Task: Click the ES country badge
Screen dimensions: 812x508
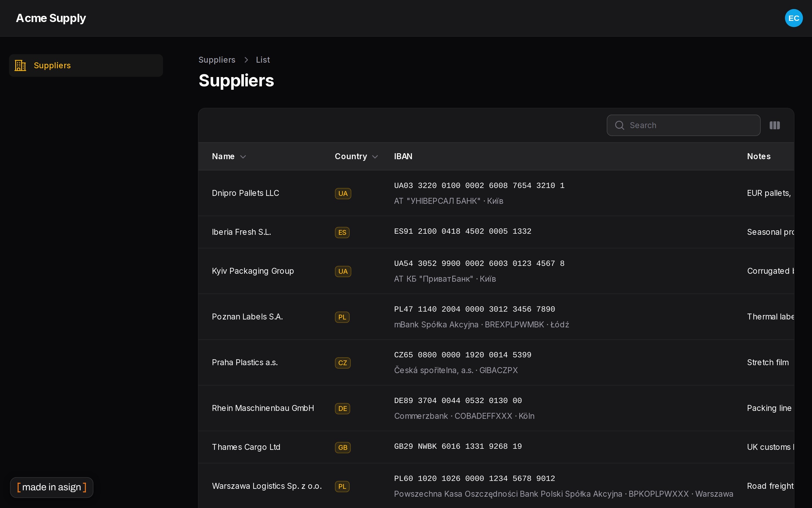Action: [342, 233]
